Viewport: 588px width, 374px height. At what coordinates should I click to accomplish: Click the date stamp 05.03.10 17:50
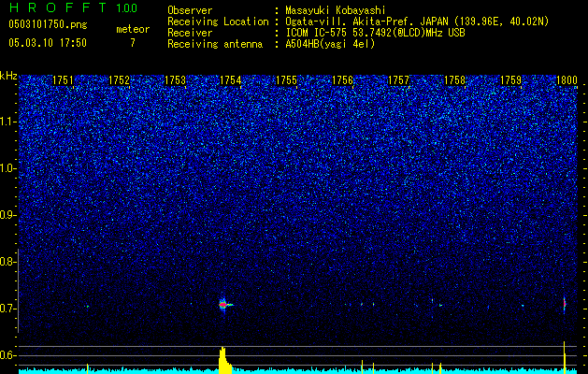tap(48, 43)
